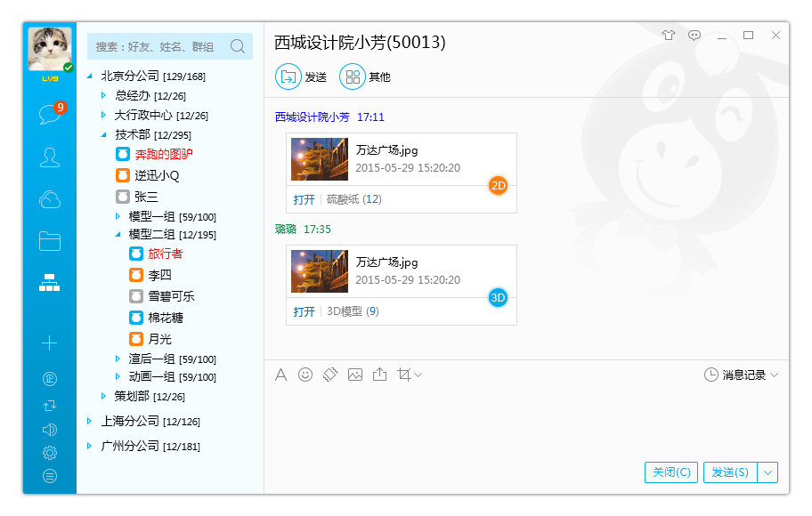Expand the 上海分公司 node
Viewport: 812px width, 516px height.
coord(90,422)
